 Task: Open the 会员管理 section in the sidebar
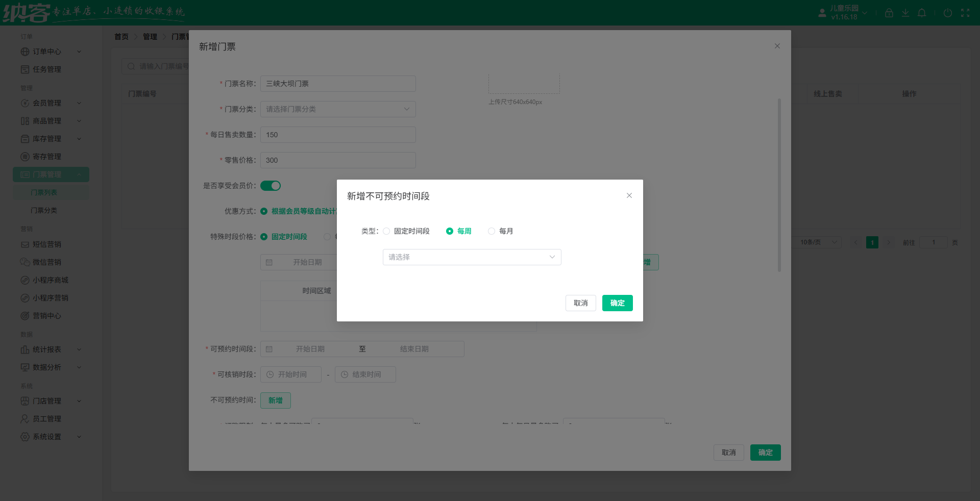point(47,103)
